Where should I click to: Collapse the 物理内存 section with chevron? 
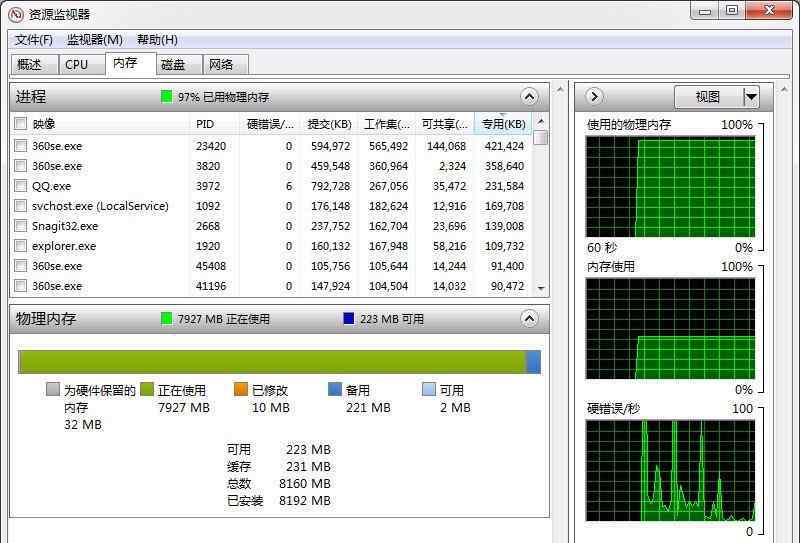point(529,319)
